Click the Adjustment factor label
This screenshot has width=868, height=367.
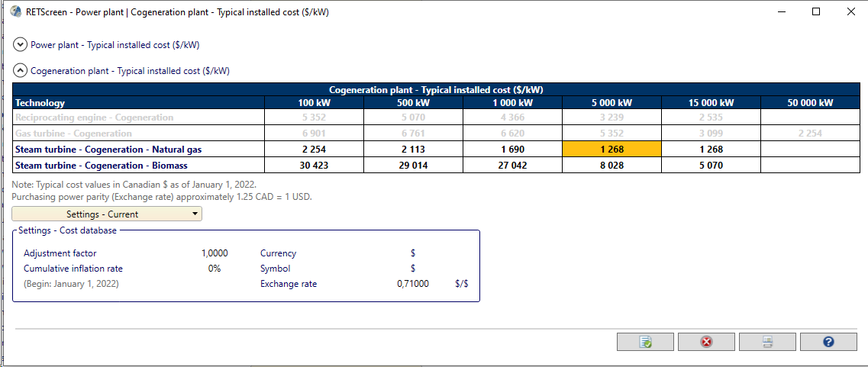pyautogui.click(x=60, y=253)
